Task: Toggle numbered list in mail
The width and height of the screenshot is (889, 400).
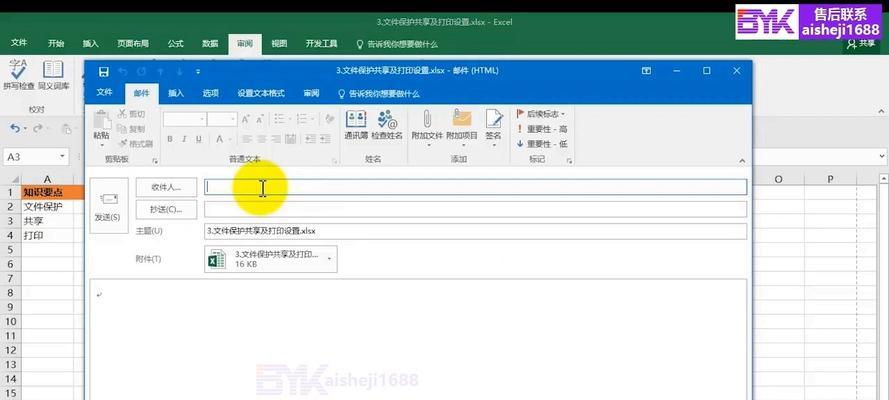Action: (x=304, y=119)
